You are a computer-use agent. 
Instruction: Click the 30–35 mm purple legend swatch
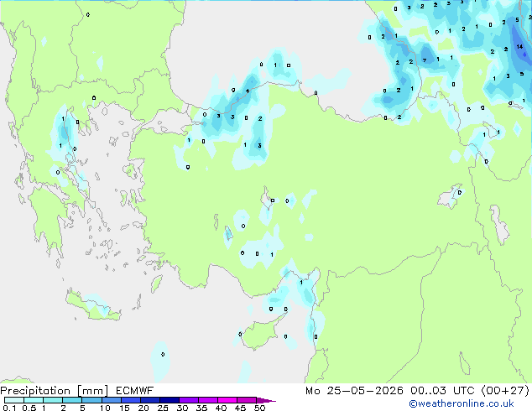189,400
